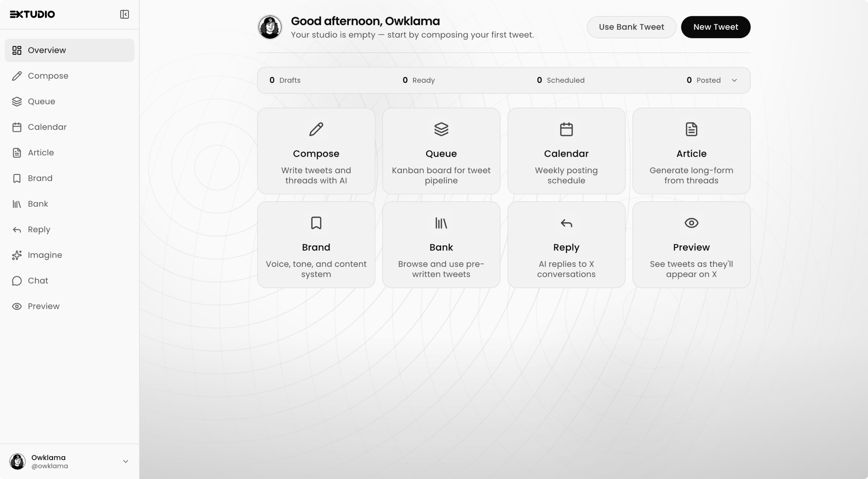This screenshot has height=479, width=868.
Task: Click the Reply arrow icon in sidebar
Action: coord(17,229)
